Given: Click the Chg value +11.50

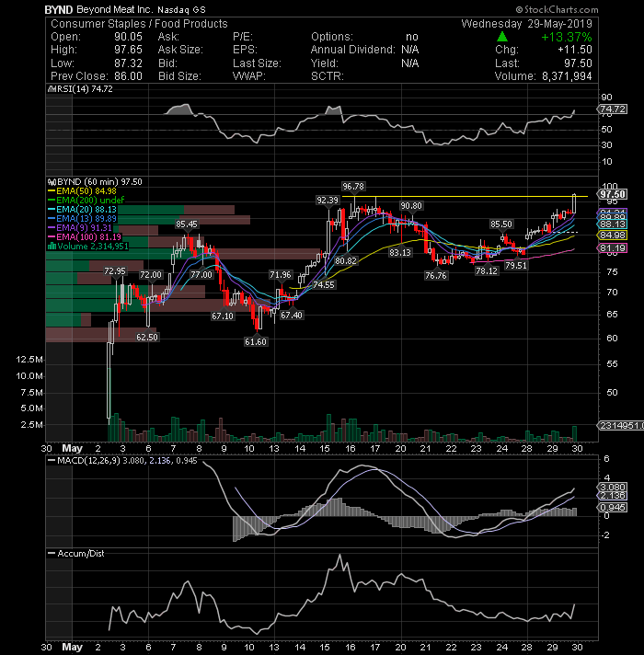Looking at the screenshot, I should coord(575,50).
